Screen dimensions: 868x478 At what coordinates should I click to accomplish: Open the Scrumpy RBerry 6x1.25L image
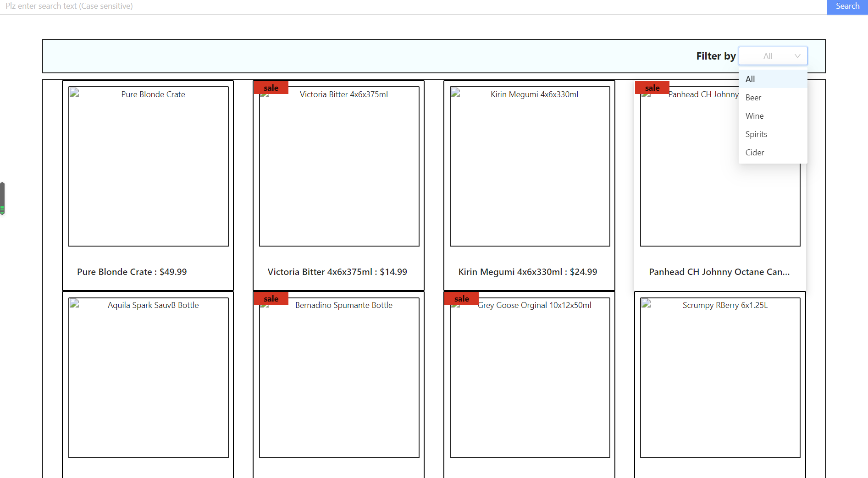[720, 378]
